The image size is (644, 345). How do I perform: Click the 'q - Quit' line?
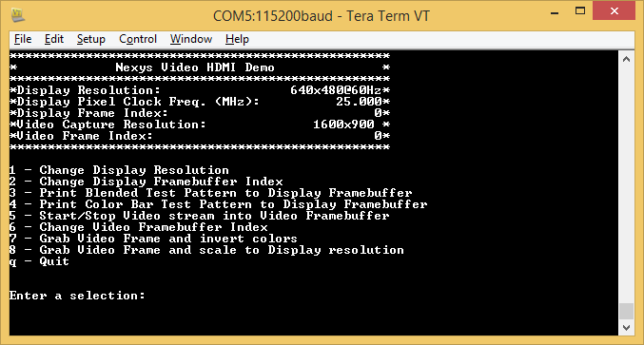tap(39, 261)
